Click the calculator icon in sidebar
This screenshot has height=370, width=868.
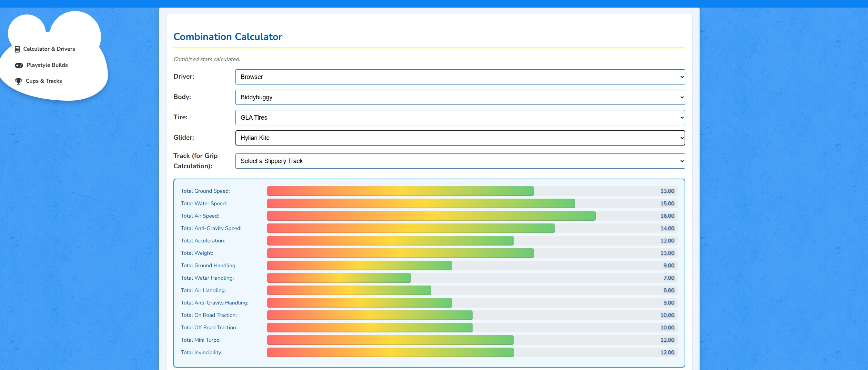(x=17, y=49)
